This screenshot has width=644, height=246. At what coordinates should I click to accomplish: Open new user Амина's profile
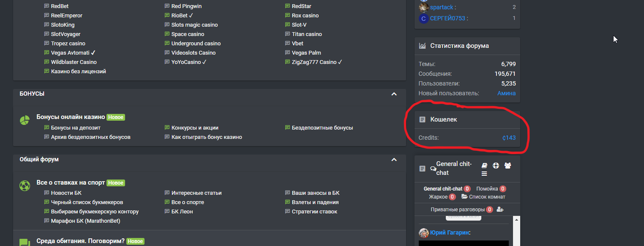(x=506, y=93)
